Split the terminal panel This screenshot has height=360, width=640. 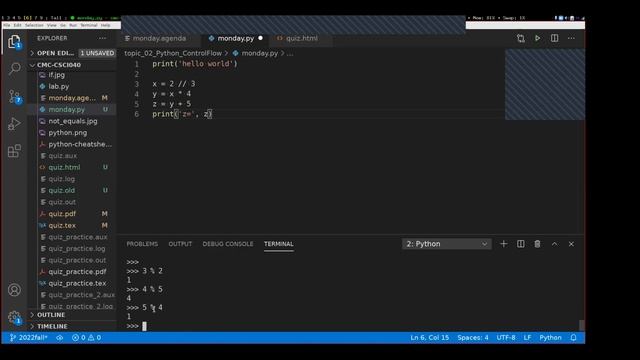[520, 244]
